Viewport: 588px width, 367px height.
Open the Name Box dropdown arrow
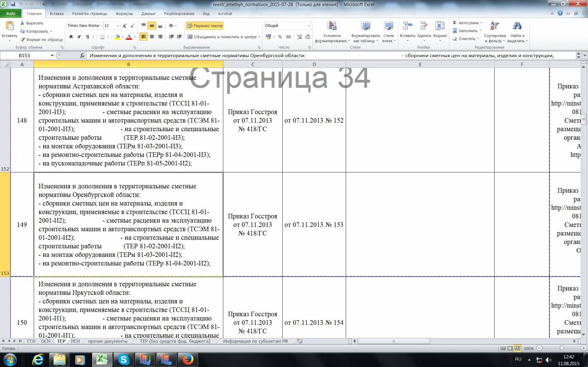tap(52, 56)
